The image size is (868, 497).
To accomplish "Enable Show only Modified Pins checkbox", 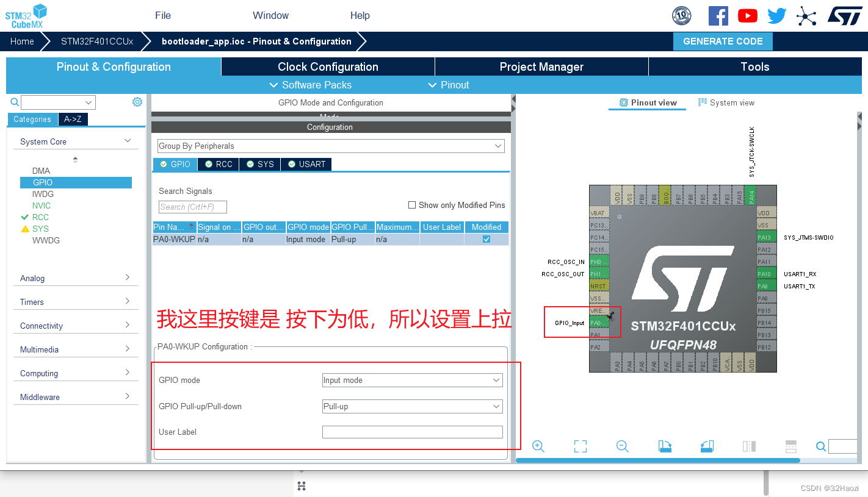I will click(412, 205).
